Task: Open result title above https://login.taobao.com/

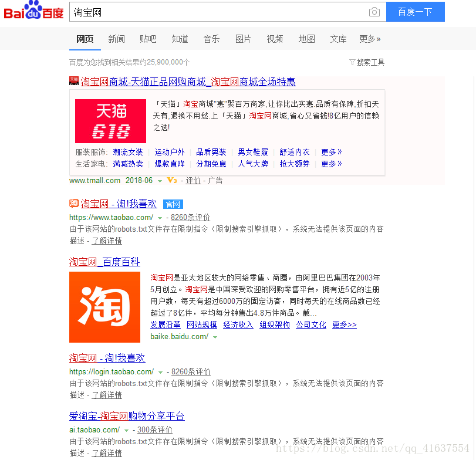Action: [107, 358]
